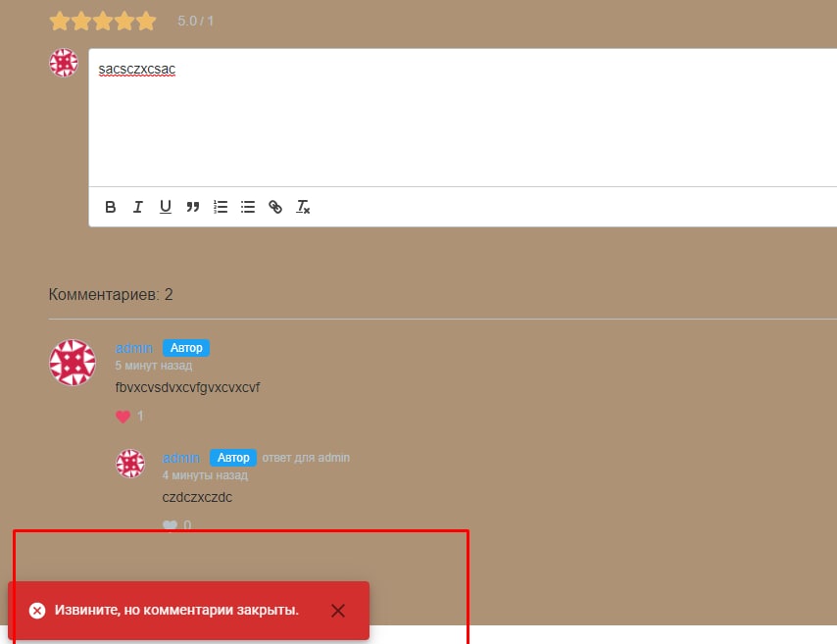This screenshot has width=837, height=644.
Task: Click the second rating star
Action: pyautogui.click(x=81, y=22)
